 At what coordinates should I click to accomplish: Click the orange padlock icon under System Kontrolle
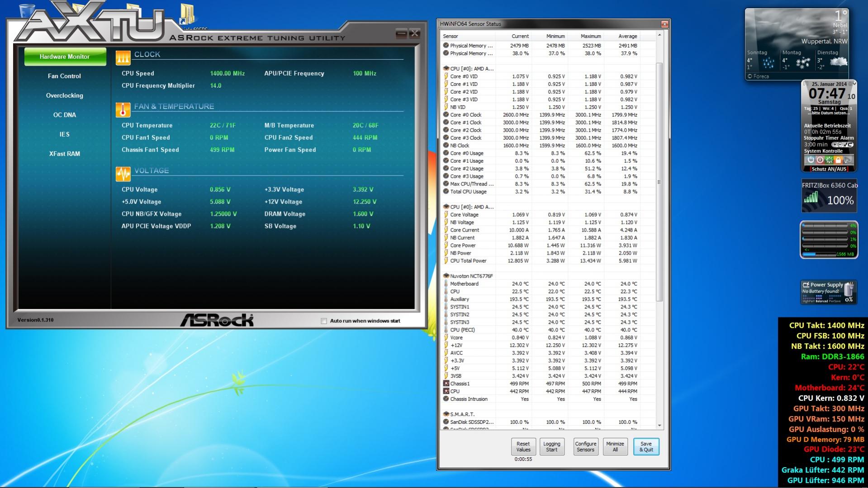(x=838, y=160)
